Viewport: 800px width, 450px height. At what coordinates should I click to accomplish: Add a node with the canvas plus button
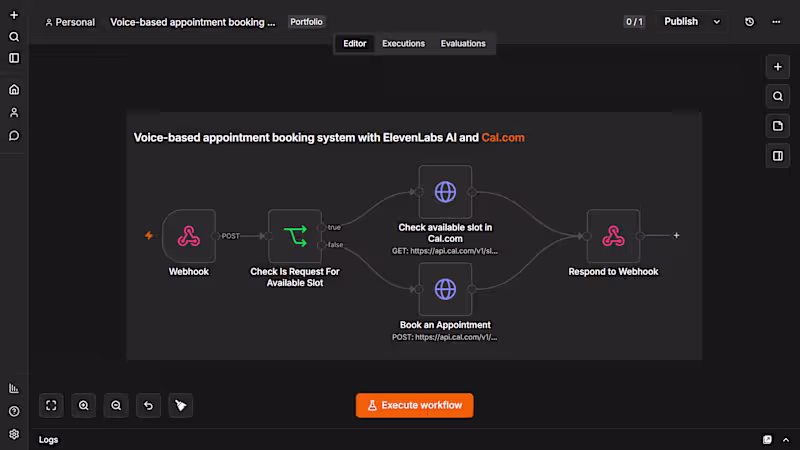[x=778, y=67]
